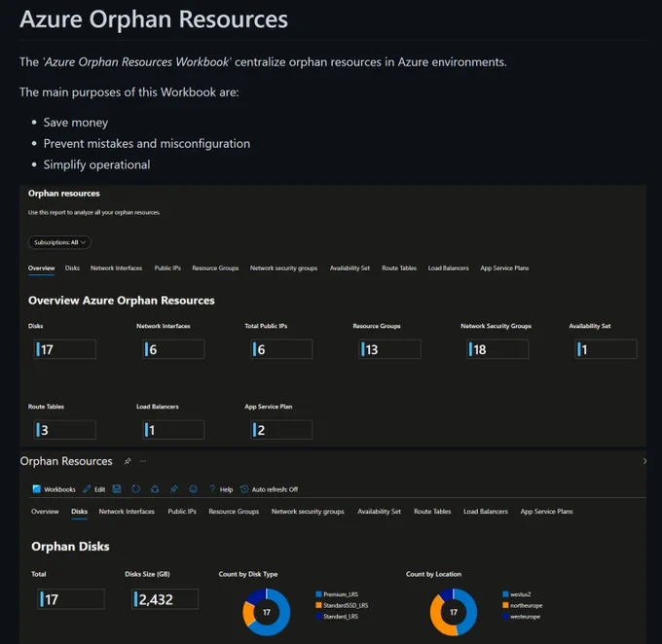Open Help from the workbook toolbar

pos(221,489)
